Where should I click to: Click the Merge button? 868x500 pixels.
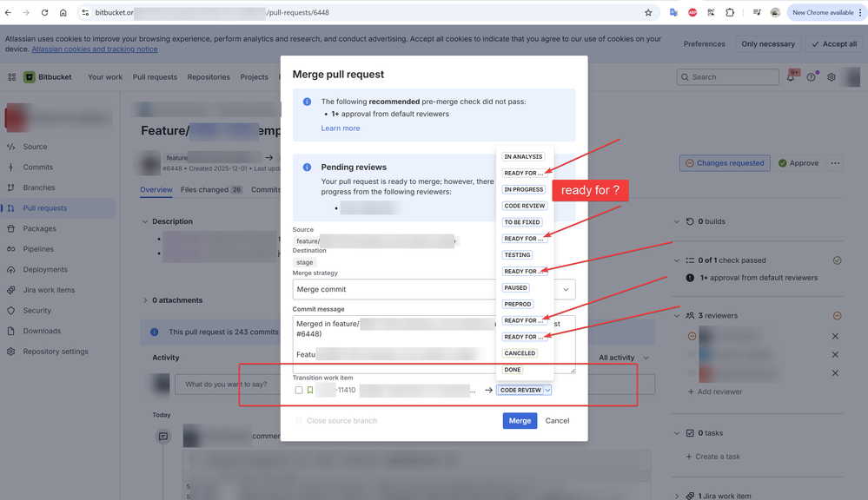point(520,420)
